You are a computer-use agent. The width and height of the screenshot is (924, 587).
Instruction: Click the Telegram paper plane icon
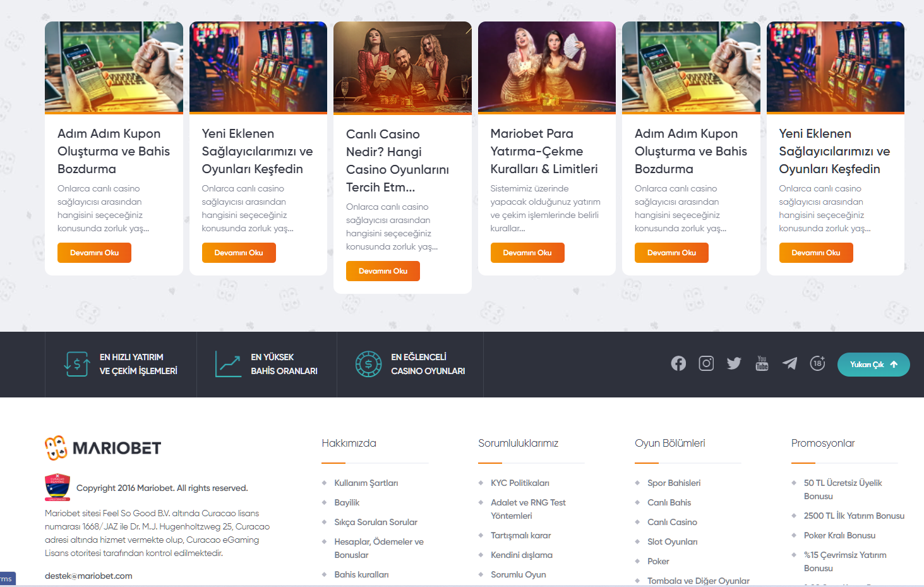click(x=789, y=363)
